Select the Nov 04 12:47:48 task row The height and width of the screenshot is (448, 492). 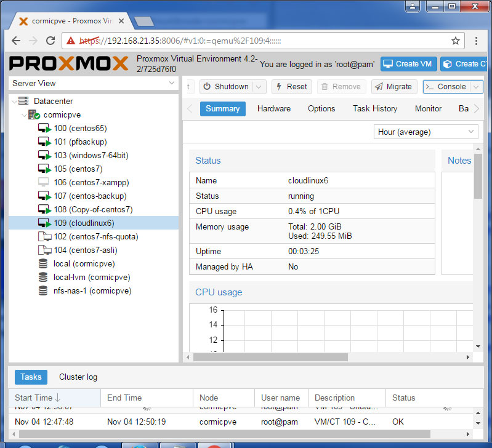(241, 422)
